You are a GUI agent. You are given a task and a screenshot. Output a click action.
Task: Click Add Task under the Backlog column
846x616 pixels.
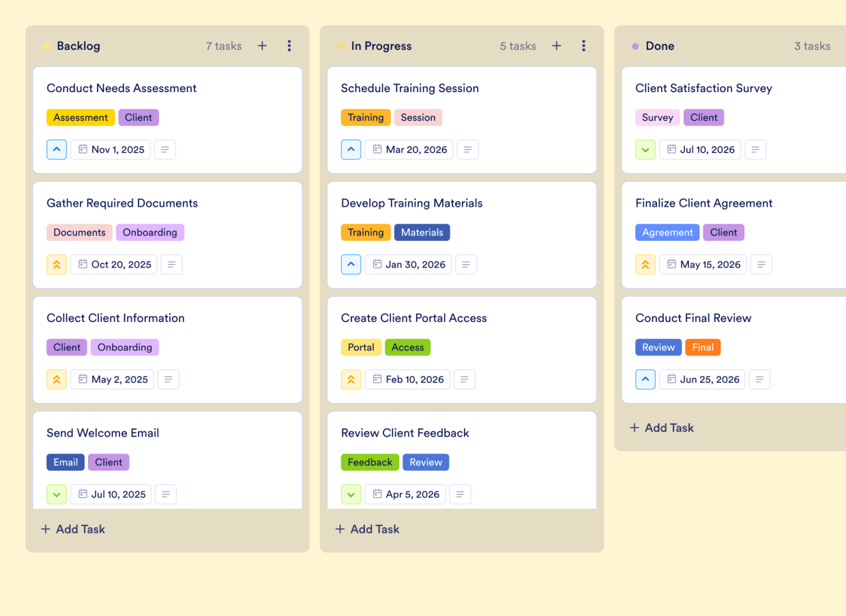72,529
